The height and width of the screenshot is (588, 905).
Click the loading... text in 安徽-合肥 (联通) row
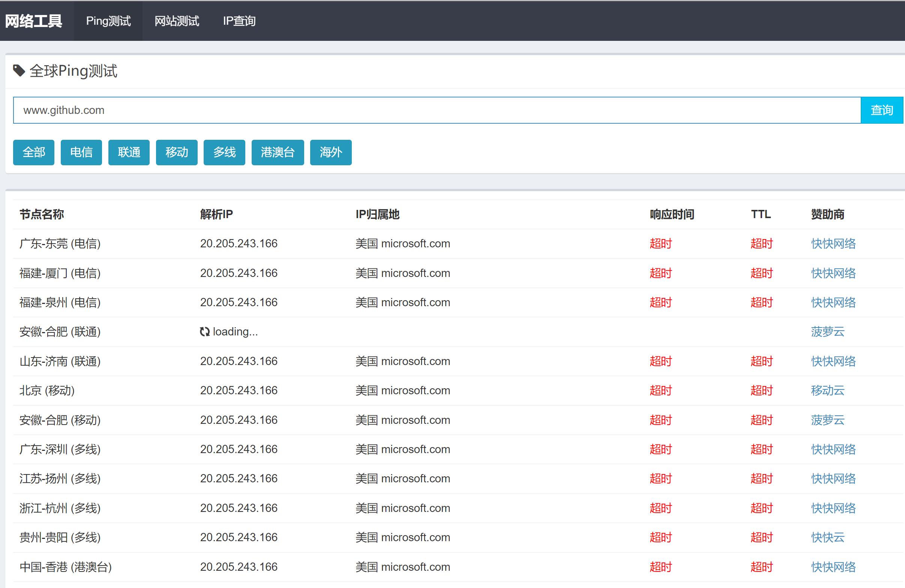(x=236, y=332)
